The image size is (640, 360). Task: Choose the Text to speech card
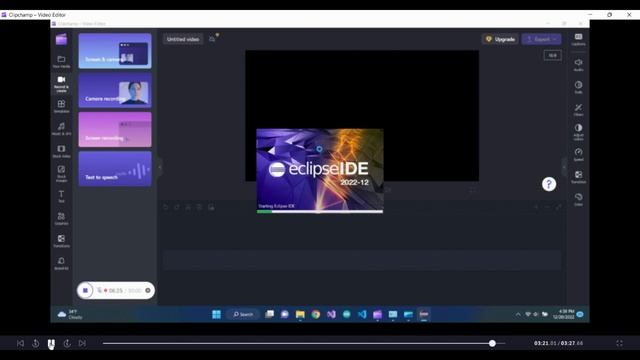click(x=115, y=169)
